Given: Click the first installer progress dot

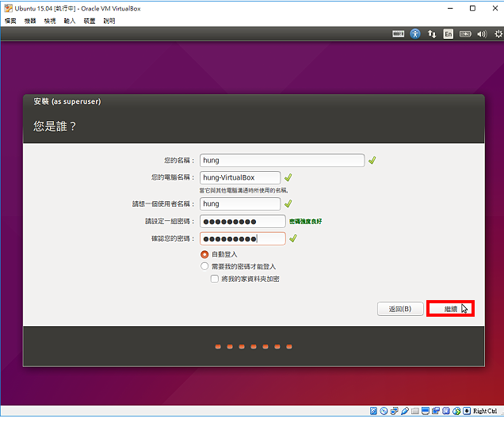Looking at the screenshot, I should coord(218,347).
